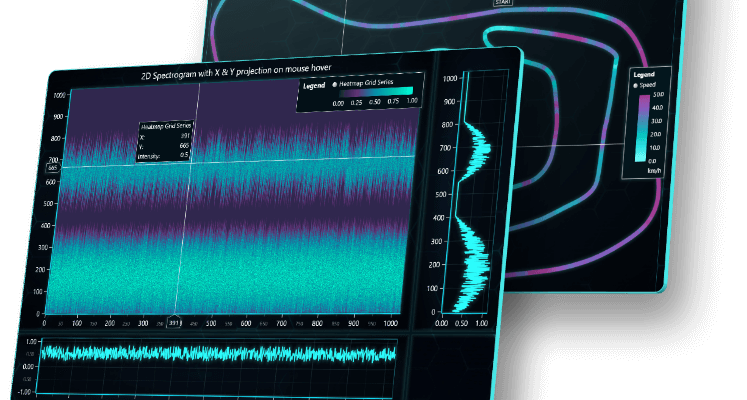Click the X-axis cursor label 391
The width and height of the screenshot is (747, 400).
coord(174,322)
